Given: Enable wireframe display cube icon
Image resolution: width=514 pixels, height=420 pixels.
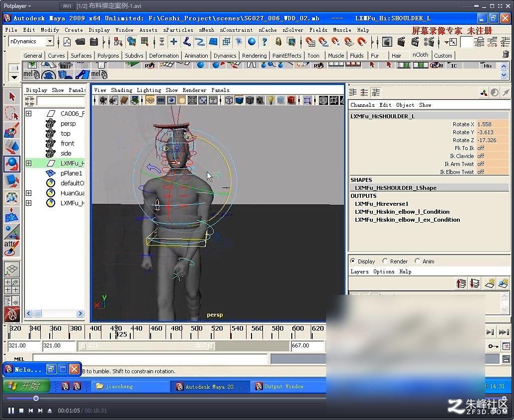Looking at the screenshot, I should pos(229,100).
